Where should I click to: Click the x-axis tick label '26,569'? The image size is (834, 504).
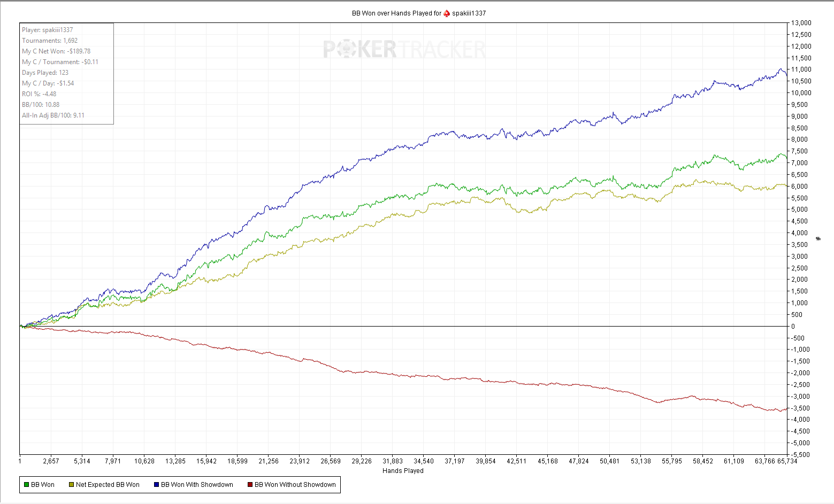[x=331, y=461]
